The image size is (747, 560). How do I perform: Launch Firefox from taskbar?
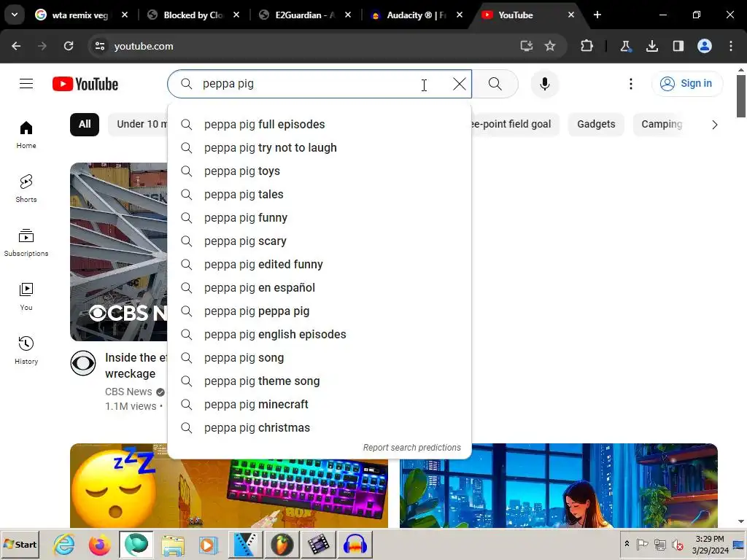click(x=99, y=545)
